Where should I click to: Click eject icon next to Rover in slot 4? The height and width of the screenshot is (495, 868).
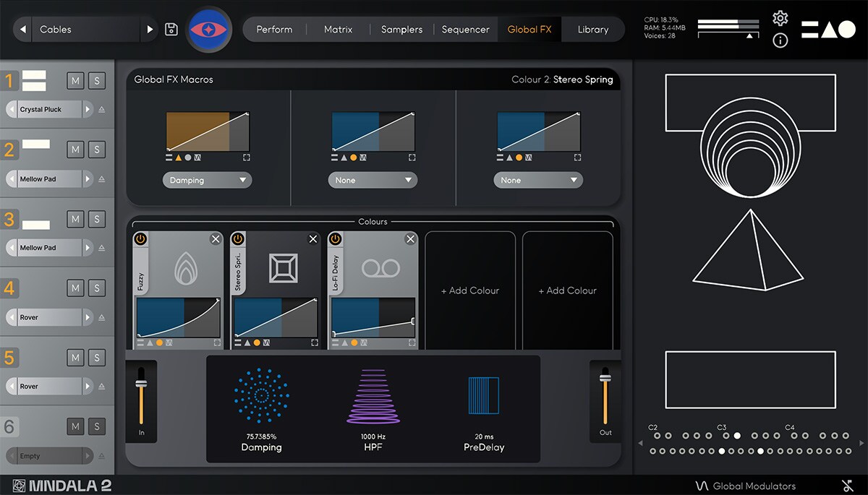tap(101, 317)
